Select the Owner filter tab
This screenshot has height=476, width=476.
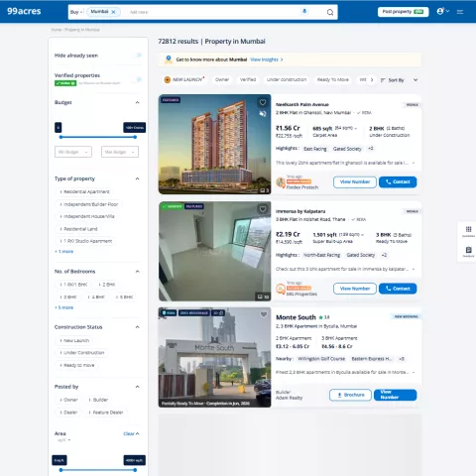(222, 79)
